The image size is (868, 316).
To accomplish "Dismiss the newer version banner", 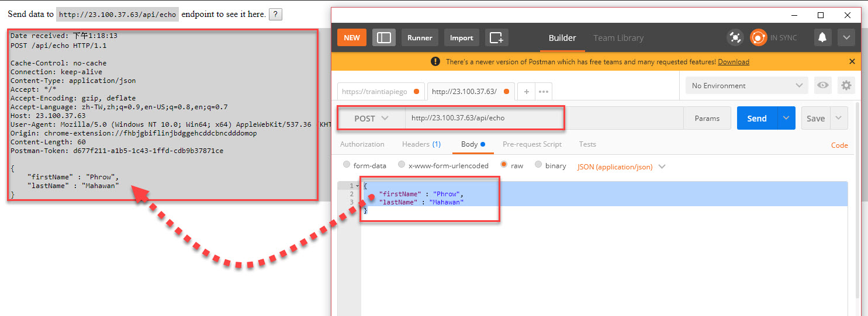I will (x=852, y=61).
